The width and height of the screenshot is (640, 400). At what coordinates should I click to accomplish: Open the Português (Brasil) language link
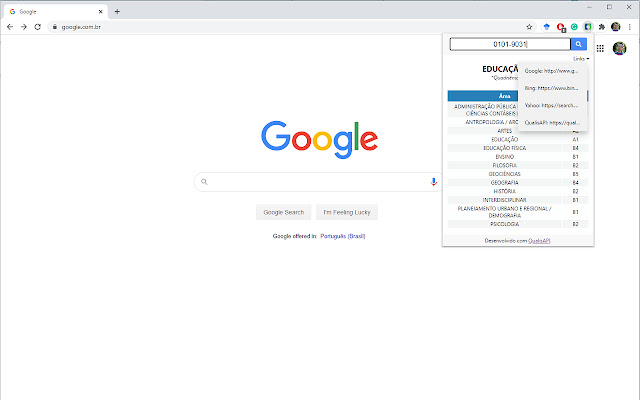(x=343, y=236)
